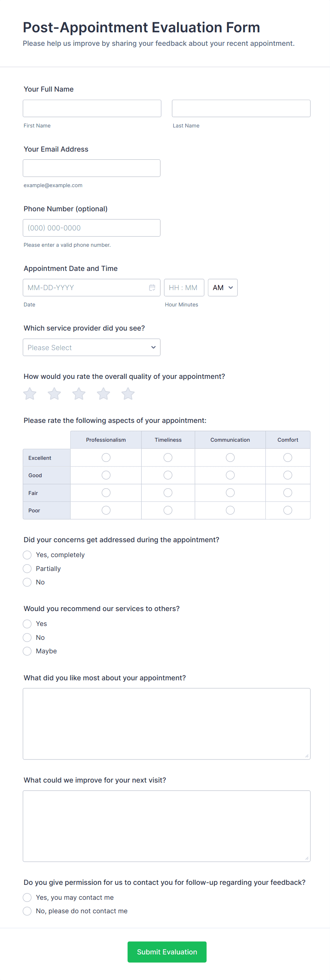Select Maybe for recommending services
This screenshot has height=980, width=330.
tap(27, 651)
